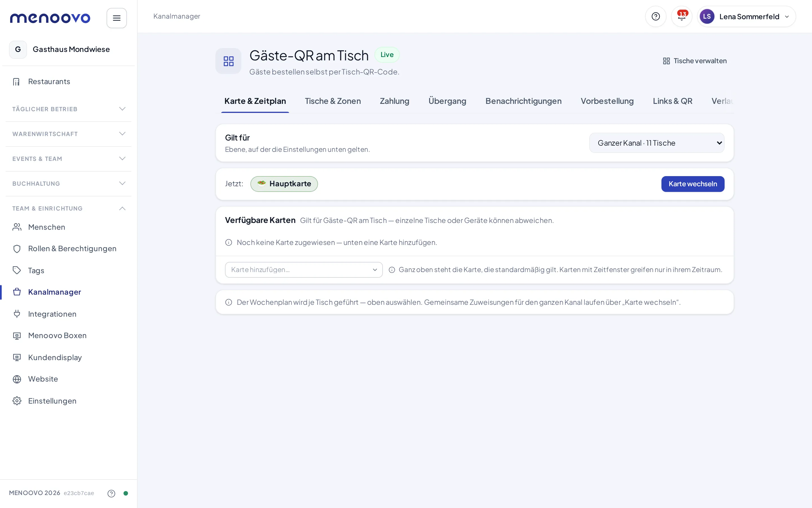Expand the Events & Team section
Image resolution: width=812 pixels, height=508 pixels.
point(69,159)
